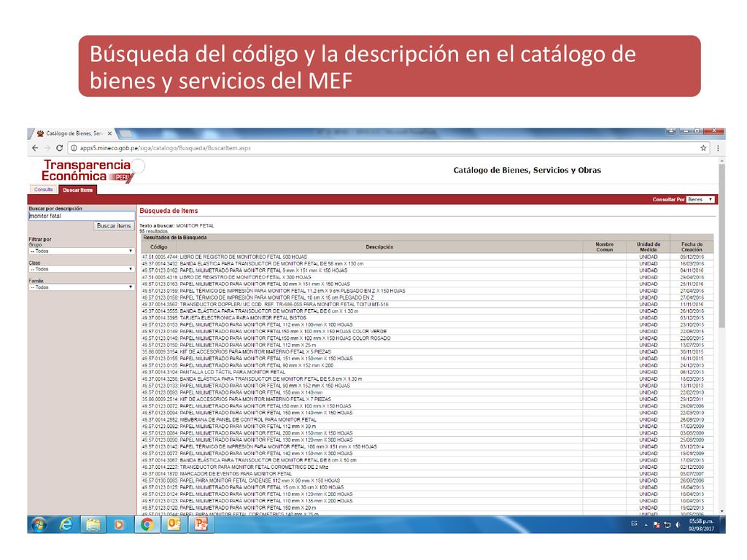
Task: Click row PAPEL MILIMETRADO PARA MONITOR FETAL 112 mm X 25 m
Action: 427,345
